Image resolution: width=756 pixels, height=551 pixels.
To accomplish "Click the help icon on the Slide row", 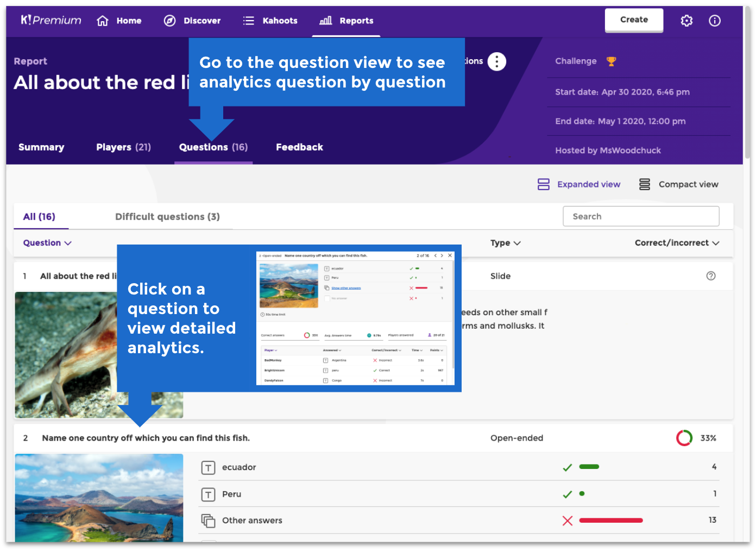I will click(711, 276).
